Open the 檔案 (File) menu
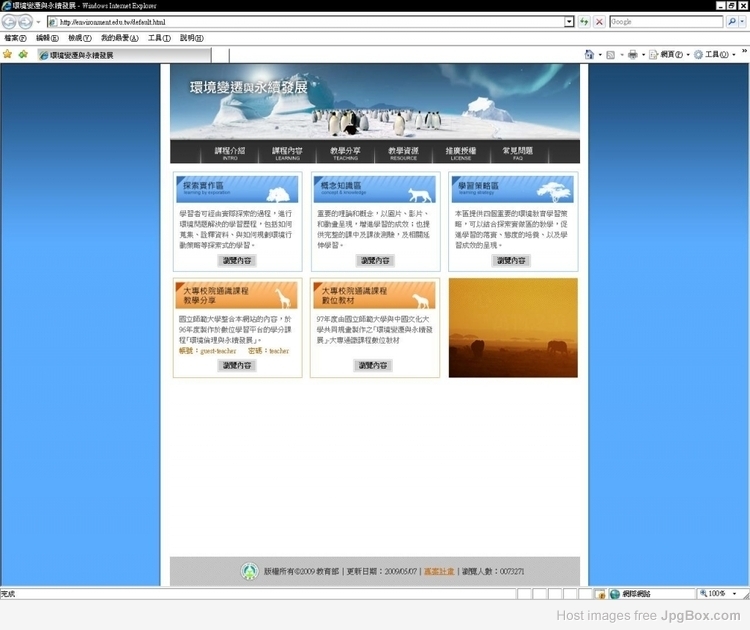 click(x=15, y=38)
